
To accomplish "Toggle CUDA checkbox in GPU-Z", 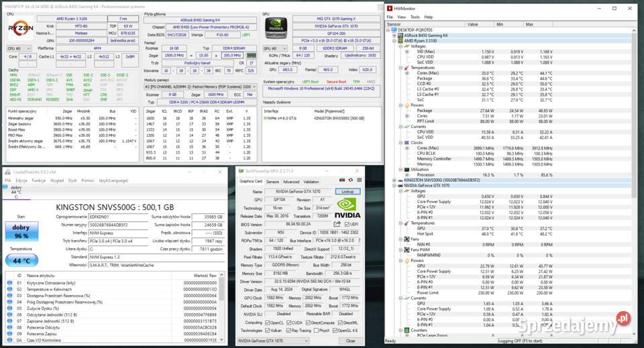I will coord(288,323).
